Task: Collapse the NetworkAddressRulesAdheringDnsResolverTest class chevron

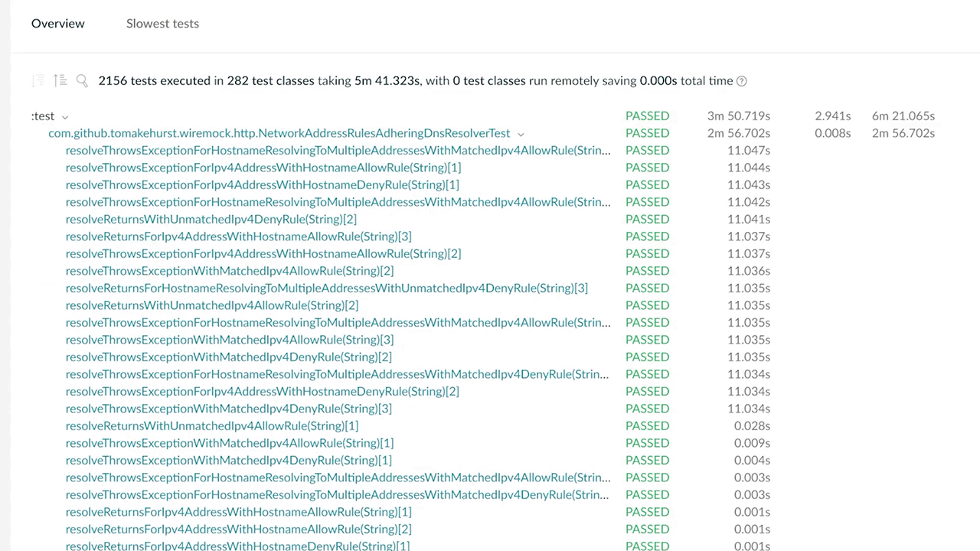Action: 521,134
